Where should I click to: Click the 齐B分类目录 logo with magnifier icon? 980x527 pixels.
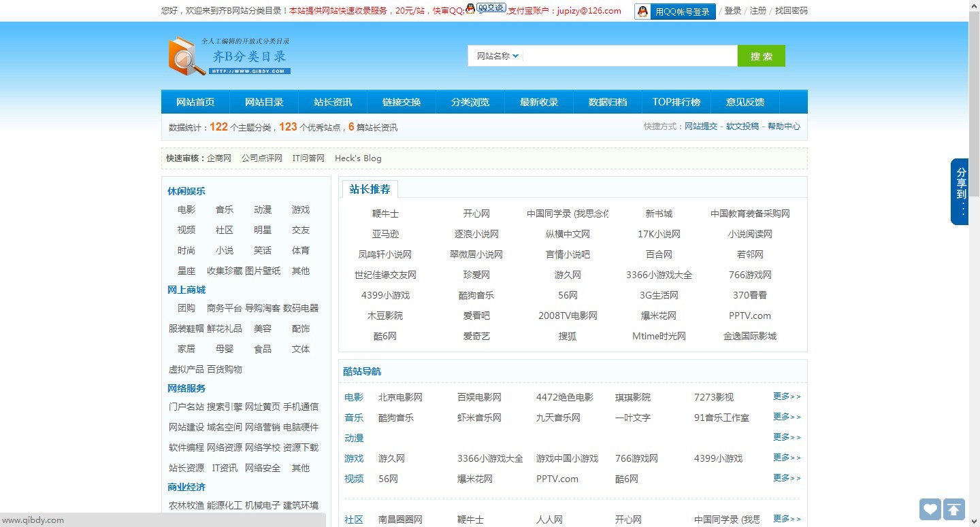click(228, 56)
